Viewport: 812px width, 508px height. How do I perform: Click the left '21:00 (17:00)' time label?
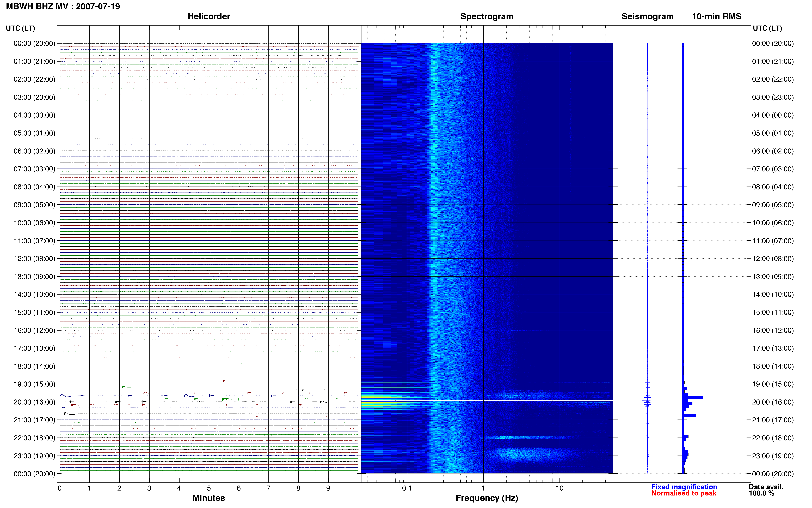pyautogui.click(x=34, y=420)
